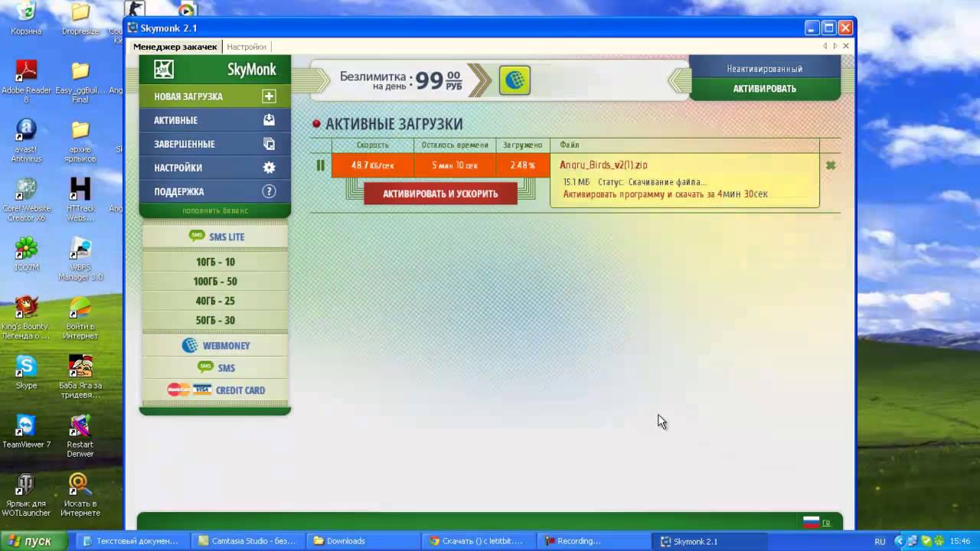980x551 pixels.
Task: Switch to Recording taskbar item
Action: (x=594, y=541)
